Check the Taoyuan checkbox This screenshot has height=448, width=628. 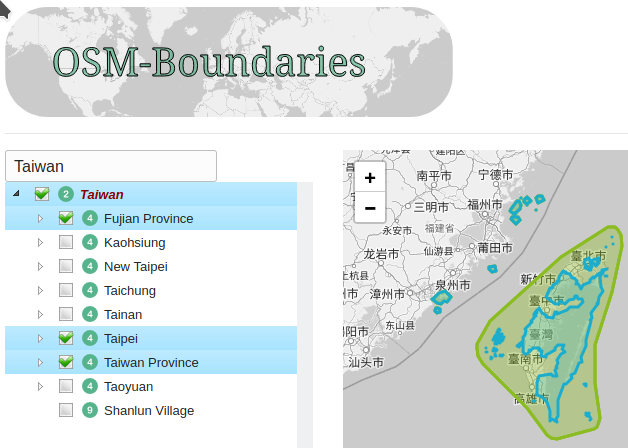tap(66, 386)
